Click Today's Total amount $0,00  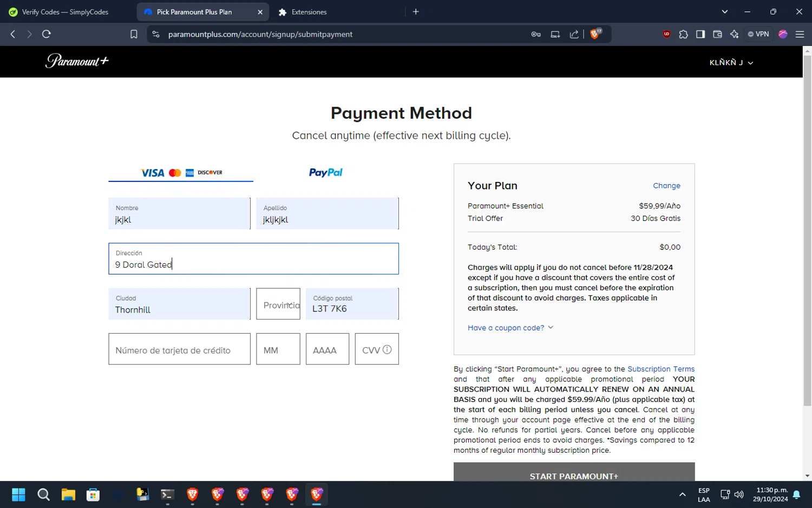pos(670,247)
